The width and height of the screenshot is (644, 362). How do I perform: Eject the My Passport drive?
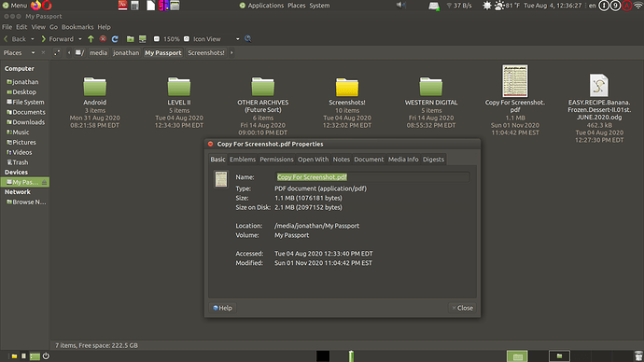click(45, 182)
